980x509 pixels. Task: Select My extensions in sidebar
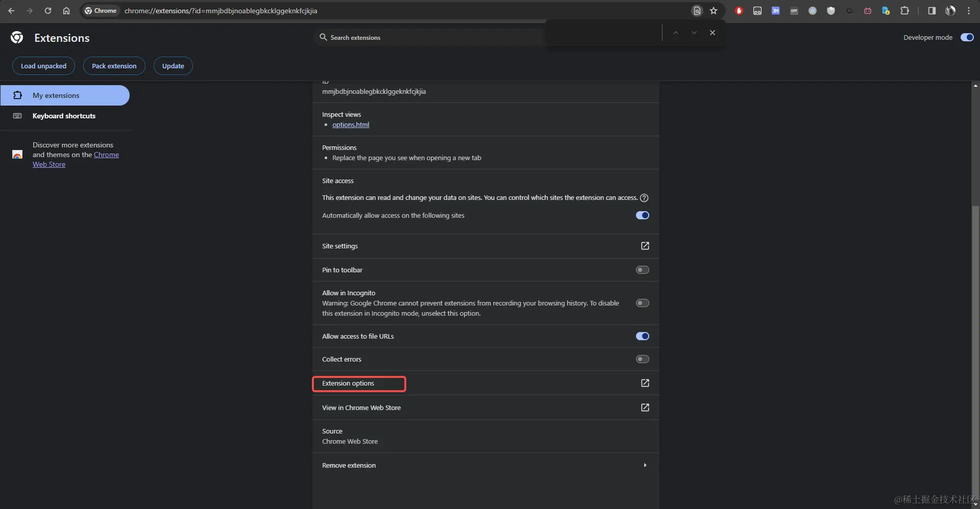[x=65, y=95]
